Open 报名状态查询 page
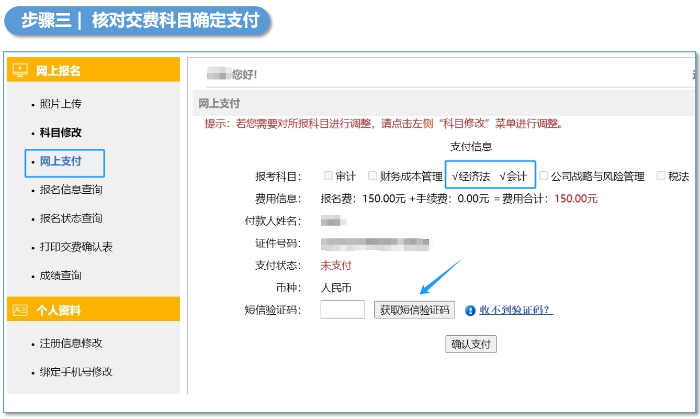 tap(71, 218)
